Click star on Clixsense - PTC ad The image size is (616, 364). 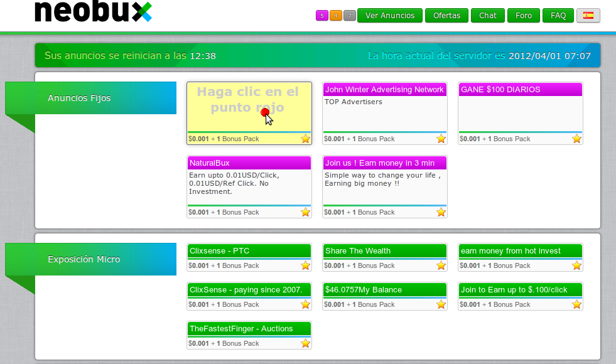(305, 265)
